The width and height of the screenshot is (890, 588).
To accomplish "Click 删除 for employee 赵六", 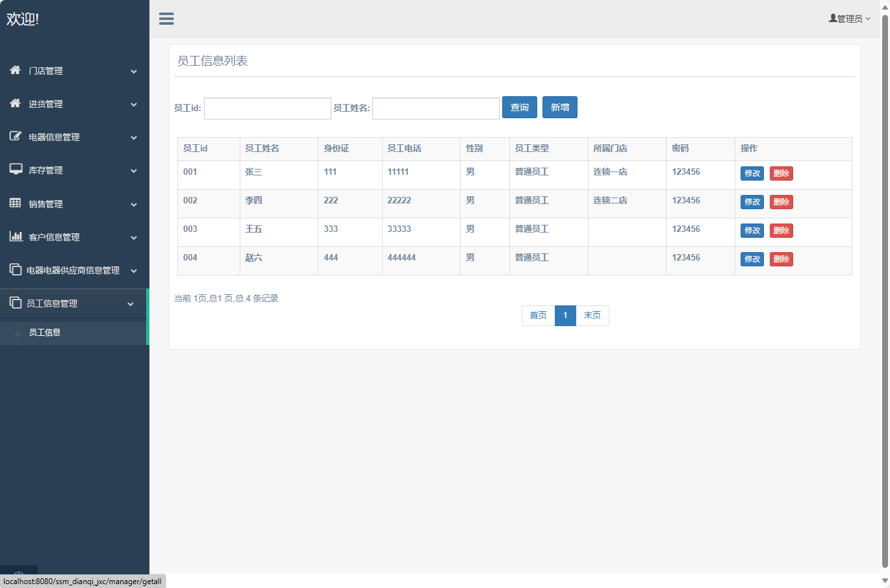I will [781, 259].
